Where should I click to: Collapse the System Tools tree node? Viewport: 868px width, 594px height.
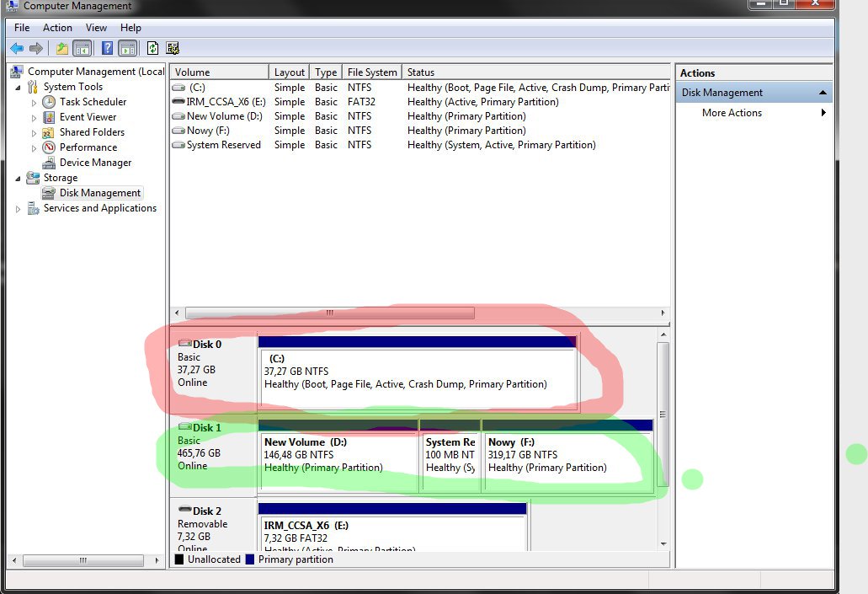[18, 88]
